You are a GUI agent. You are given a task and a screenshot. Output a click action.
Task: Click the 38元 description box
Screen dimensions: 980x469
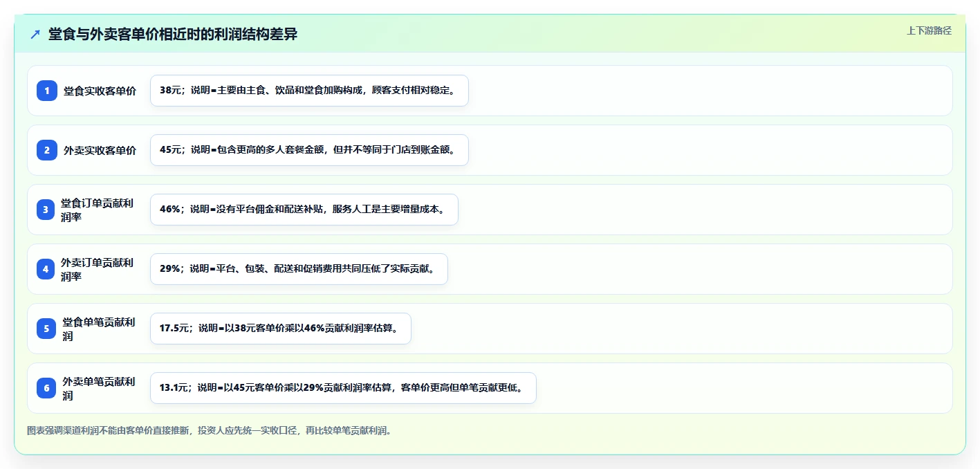tap(309, 91)
